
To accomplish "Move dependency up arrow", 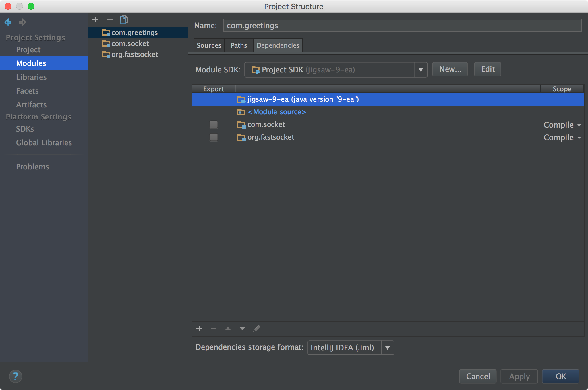I will tap(228, 329).
